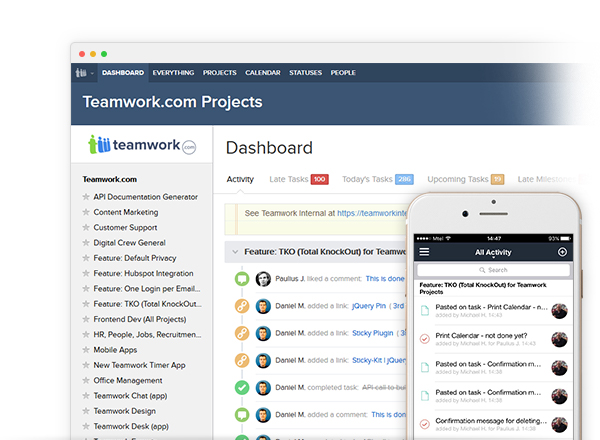Open the Sticky Plugin link

coord(373,333)
